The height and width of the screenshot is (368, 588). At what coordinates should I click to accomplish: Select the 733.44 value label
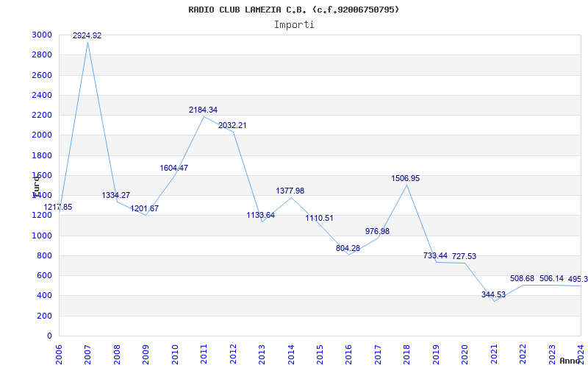[x=435, y=255]
